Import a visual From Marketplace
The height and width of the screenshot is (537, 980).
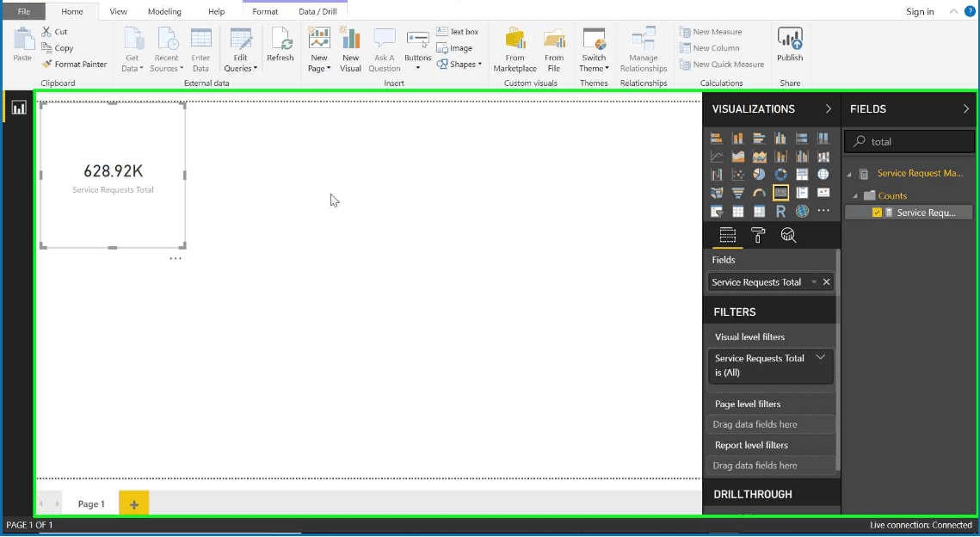coord(515,50)
